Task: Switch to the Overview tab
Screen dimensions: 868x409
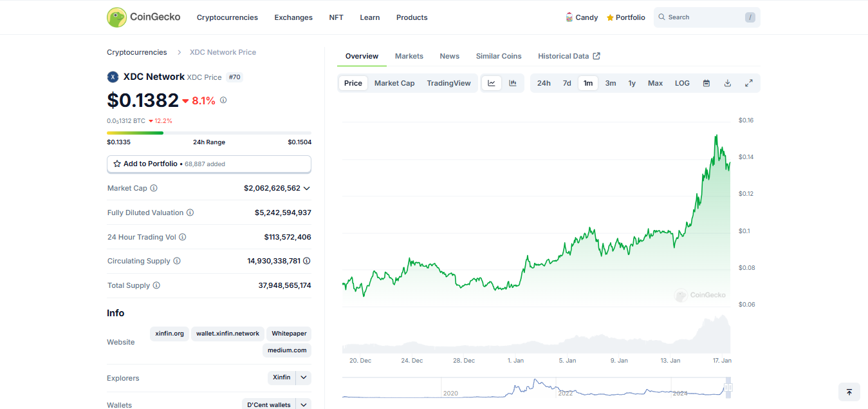Action: [x=362, y=56]
